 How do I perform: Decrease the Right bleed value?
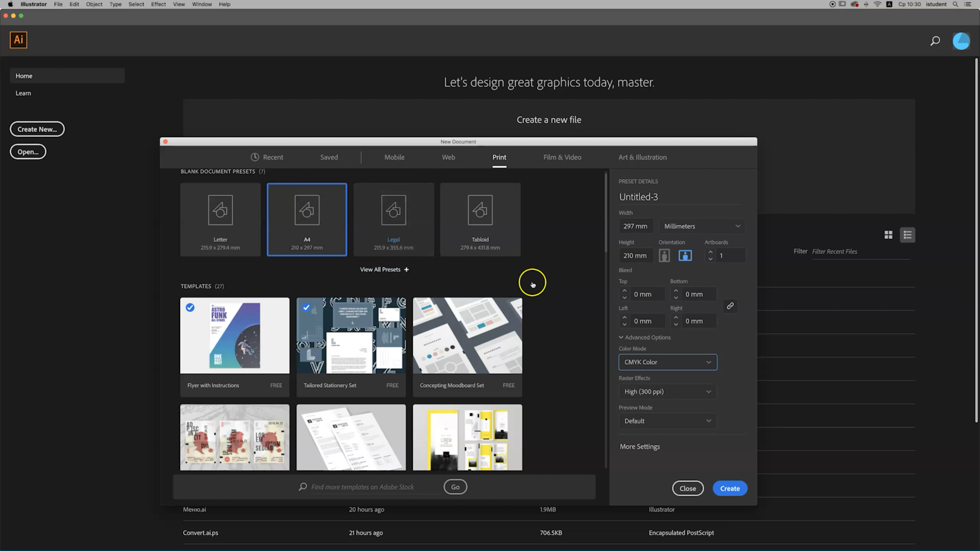click(676, 324)
